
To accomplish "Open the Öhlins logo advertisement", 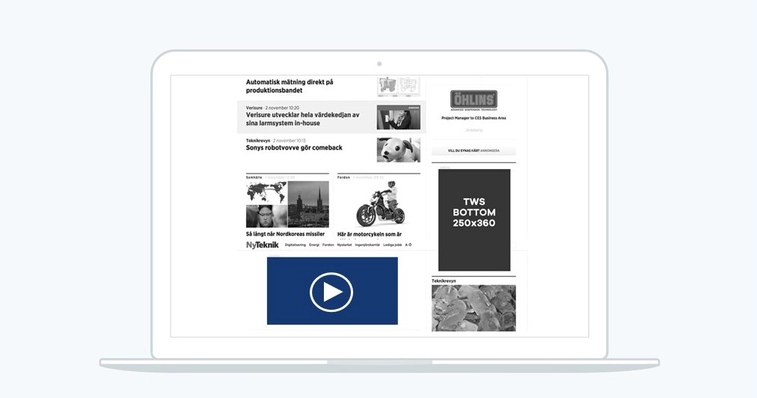I will point(474,100).
